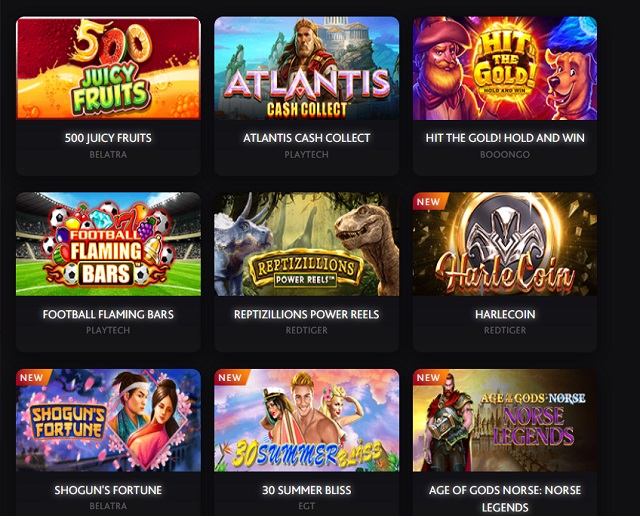Click the REPTIZILLIONS POWER REELS title
The width and height of the screenshot is (640, 516).
coord(307,314)
